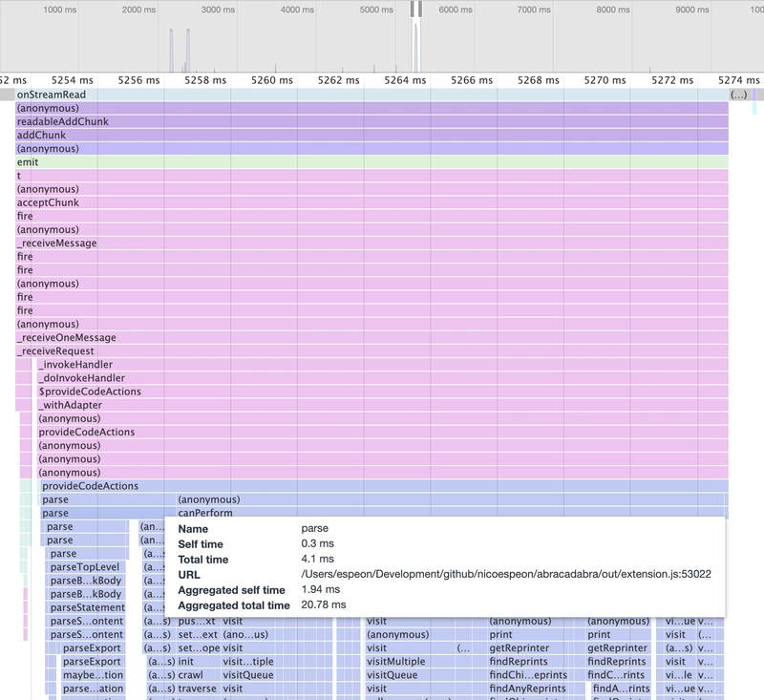Select the pus...xt flame bar
764x700 pixels.
pos(199,621)
